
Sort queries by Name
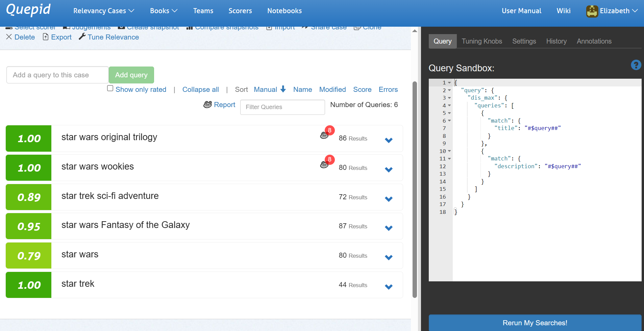coord(302,90)
